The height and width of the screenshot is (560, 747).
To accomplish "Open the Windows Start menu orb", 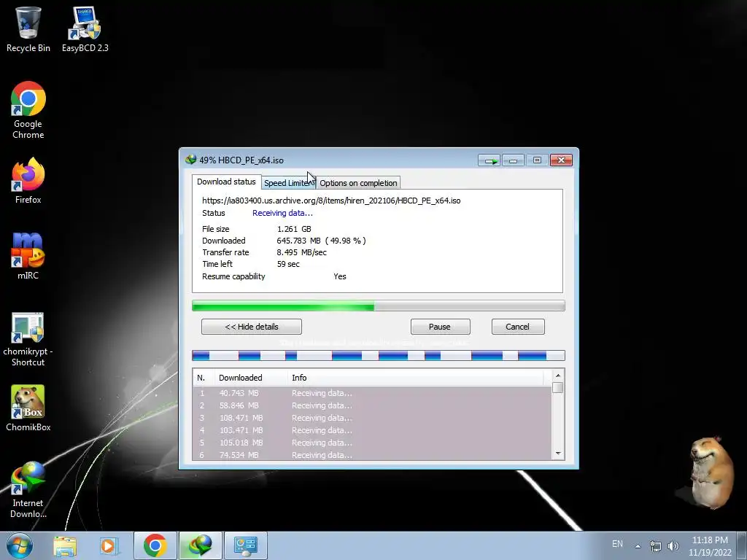I will coord(20,545).
